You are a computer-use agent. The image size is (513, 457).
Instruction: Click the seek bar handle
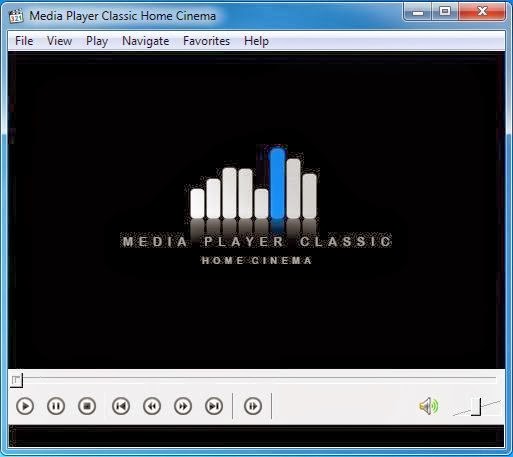(16, 380)
